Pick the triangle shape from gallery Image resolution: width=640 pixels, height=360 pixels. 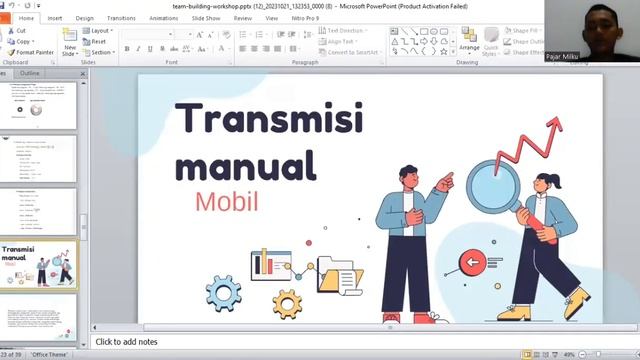pos(395,41)
